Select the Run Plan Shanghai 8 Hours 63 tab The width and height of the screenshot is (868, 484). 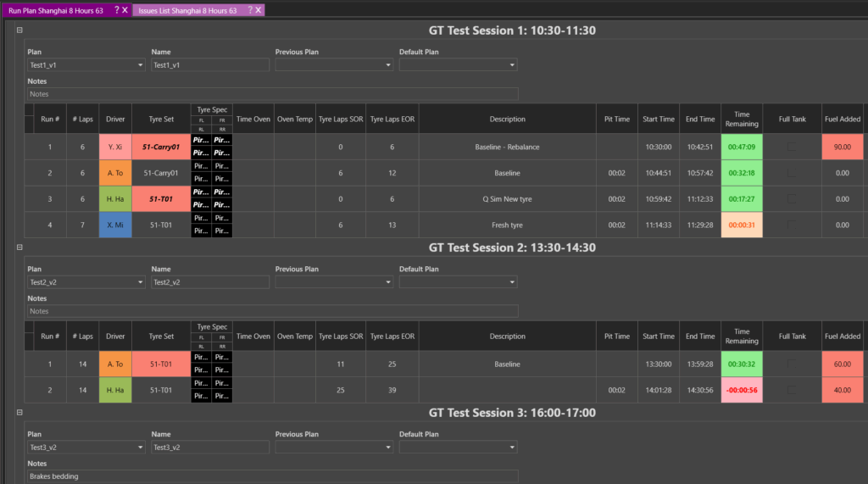56,10
